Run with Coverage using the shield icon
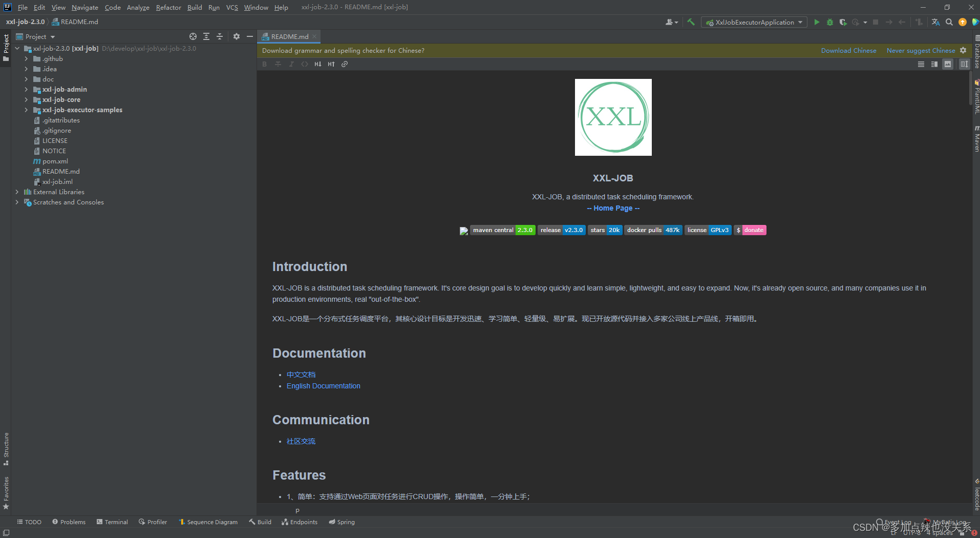The width and height of the screenshot is (980, 538). click(843, 22)
